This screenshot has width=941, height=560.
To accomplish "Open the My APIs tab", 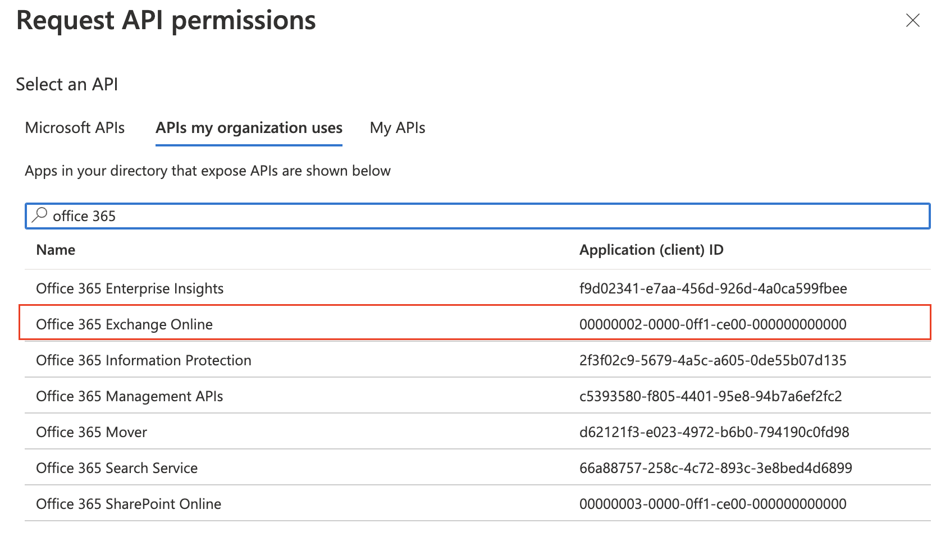I will (398, 128).
